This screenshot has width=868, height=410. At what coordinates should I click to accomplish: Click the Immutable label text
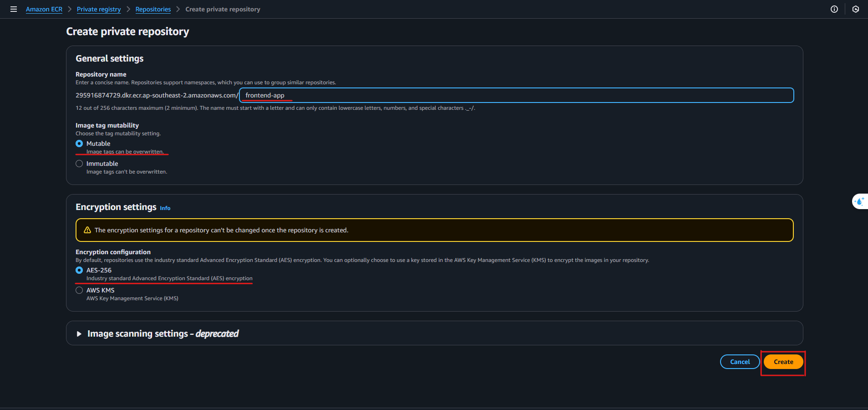[102, 164]
